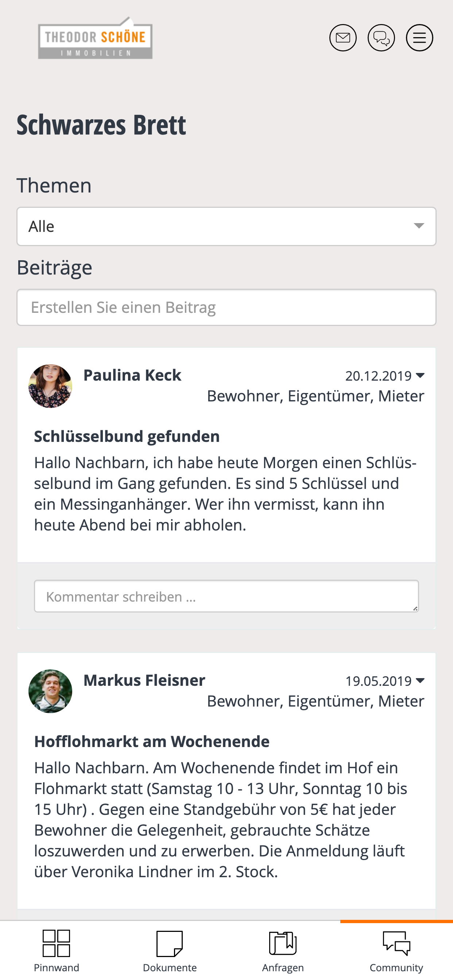The height and width of the screenshot is (980, 453).
Task: Open Paulina Keck's profile name
Action: [132, 375]
